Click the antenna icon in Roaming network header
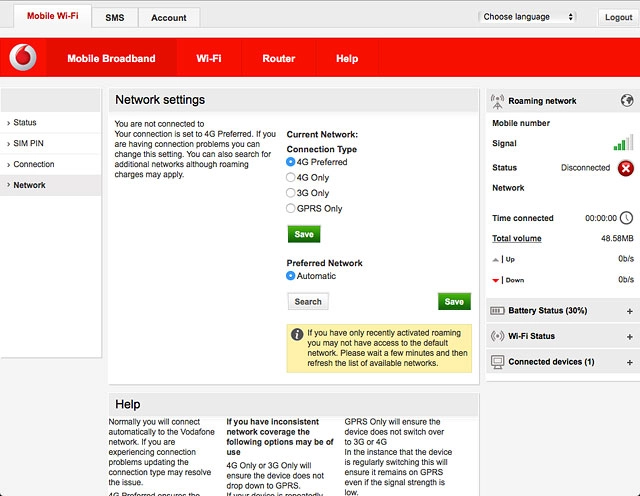The image size is (640, 496). [498, 101]
